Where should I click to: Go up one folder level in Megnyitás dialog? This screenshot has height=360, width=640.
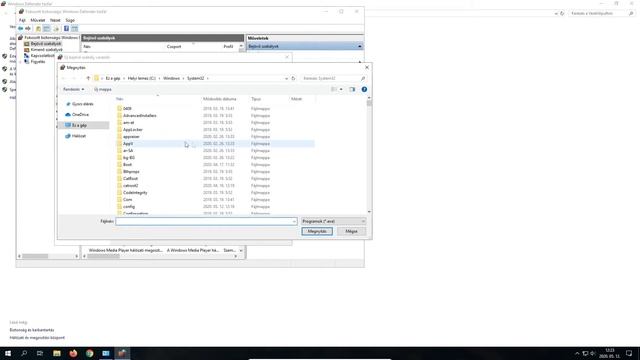(88, 78)
